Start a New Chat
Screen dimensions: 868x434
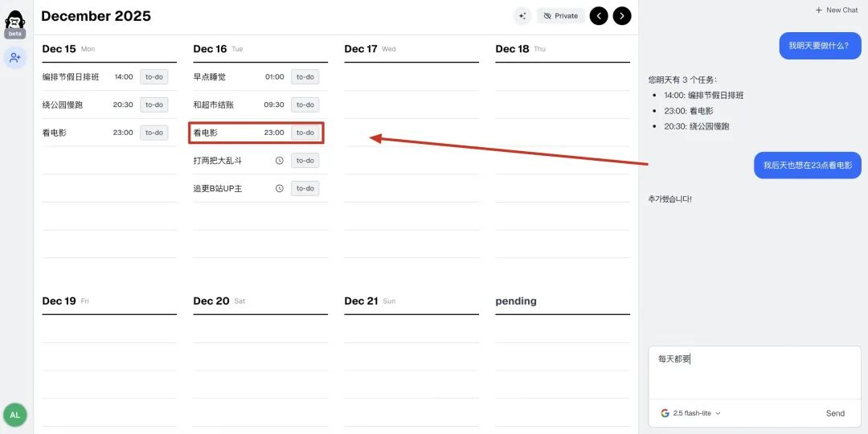point(837,10)
